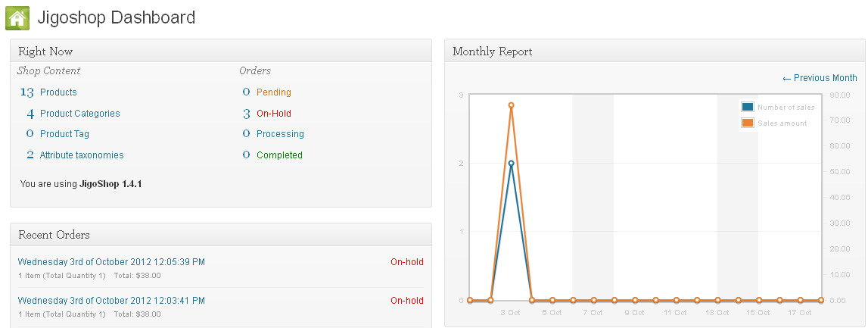View Processing orders
Viewport: 868px width, 328px height.
point(280,134)
